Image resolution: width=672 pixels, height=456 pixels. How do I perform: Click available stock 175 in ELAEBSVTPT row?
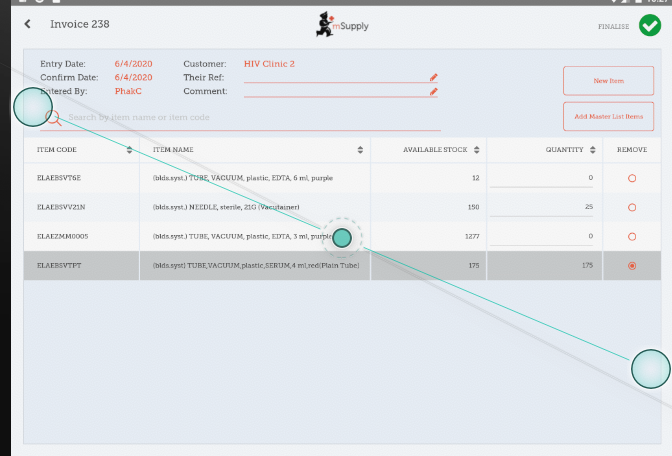(x=474, y=265)
